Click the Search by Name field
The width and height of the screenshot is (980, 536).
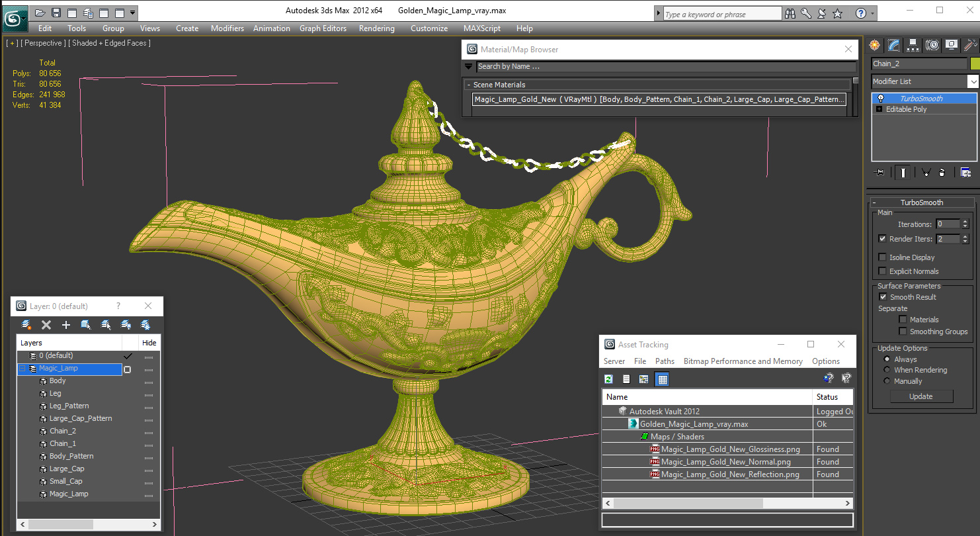pos(666,66)
